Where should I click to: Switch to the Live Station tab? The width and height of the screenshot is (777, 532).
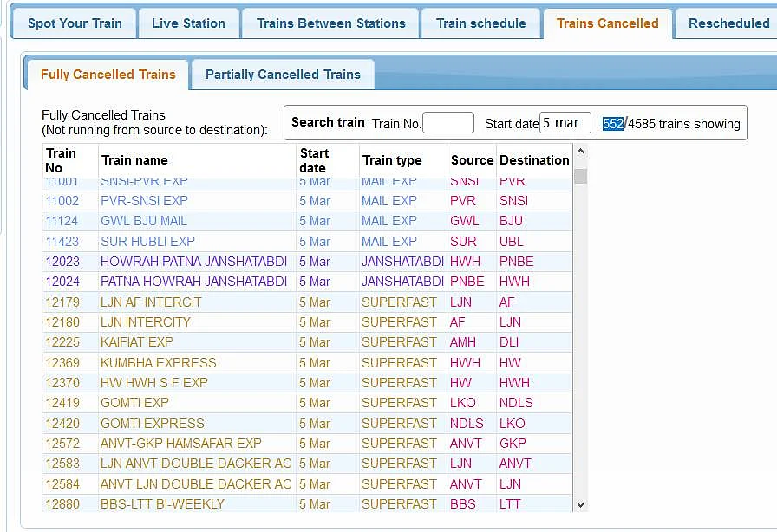pos(188,23)
